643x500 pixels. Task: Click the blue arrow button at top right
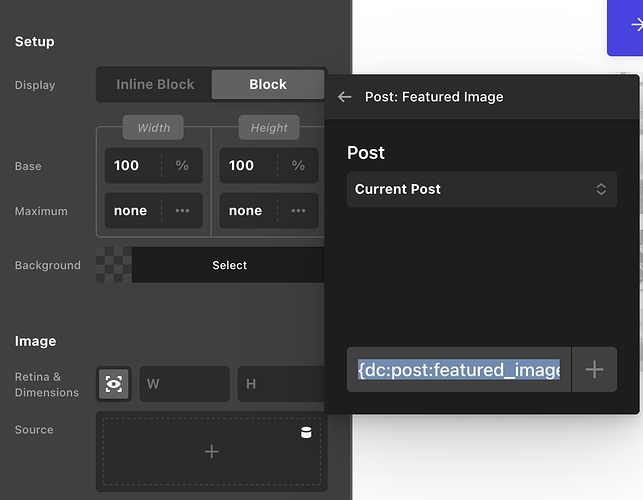point(630,27)
